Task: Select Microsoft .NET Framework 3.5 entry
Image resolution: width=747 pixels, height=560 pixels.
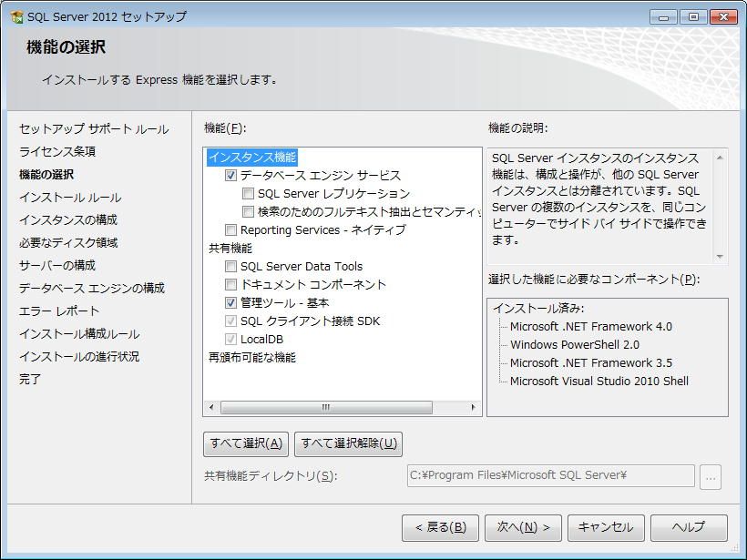Action: click(x=591, y=362)
